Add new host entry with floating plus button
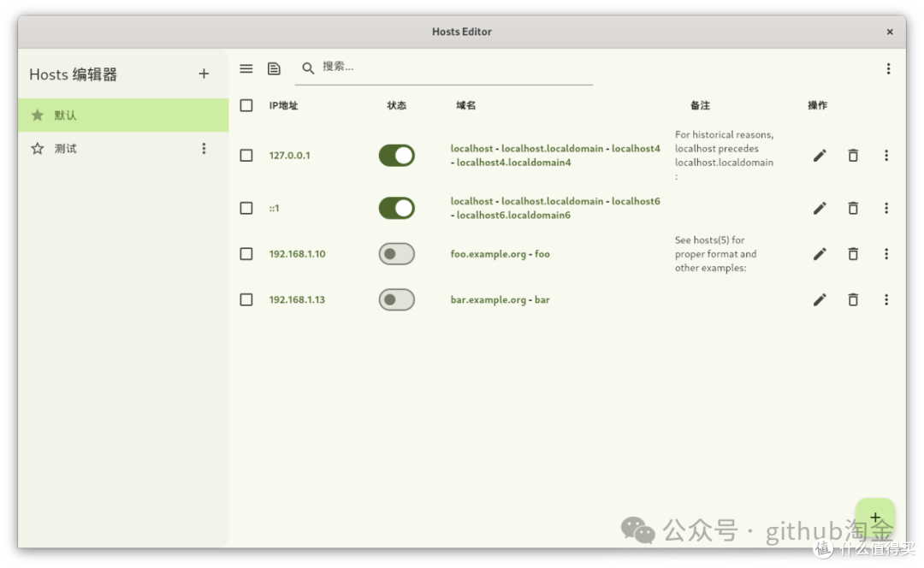Image resolution: width=924 pixels, height=568 pixels. [x=875, y=518]
